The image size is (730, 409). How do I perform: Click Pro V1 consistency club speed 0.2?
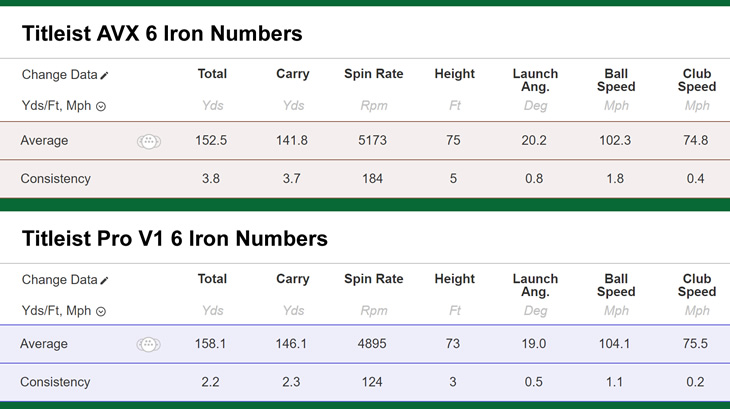click(x=695, y=382)
